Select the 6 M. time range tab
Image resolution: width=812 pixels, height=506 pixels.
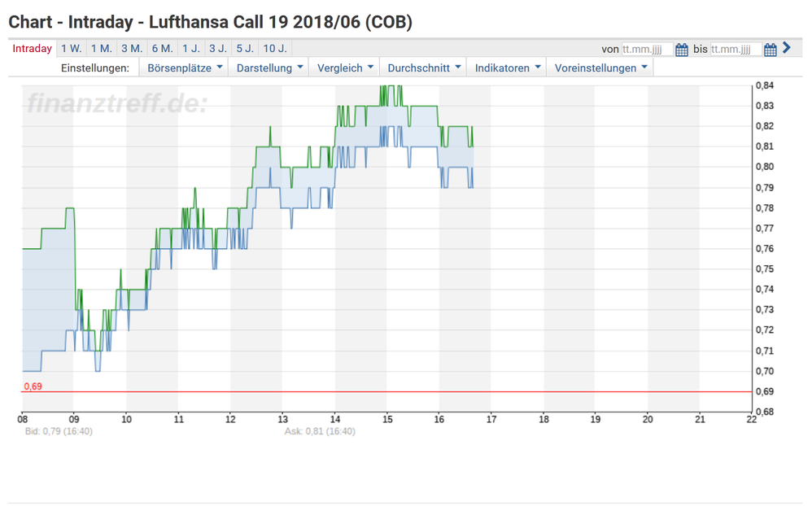click(162, 49)
